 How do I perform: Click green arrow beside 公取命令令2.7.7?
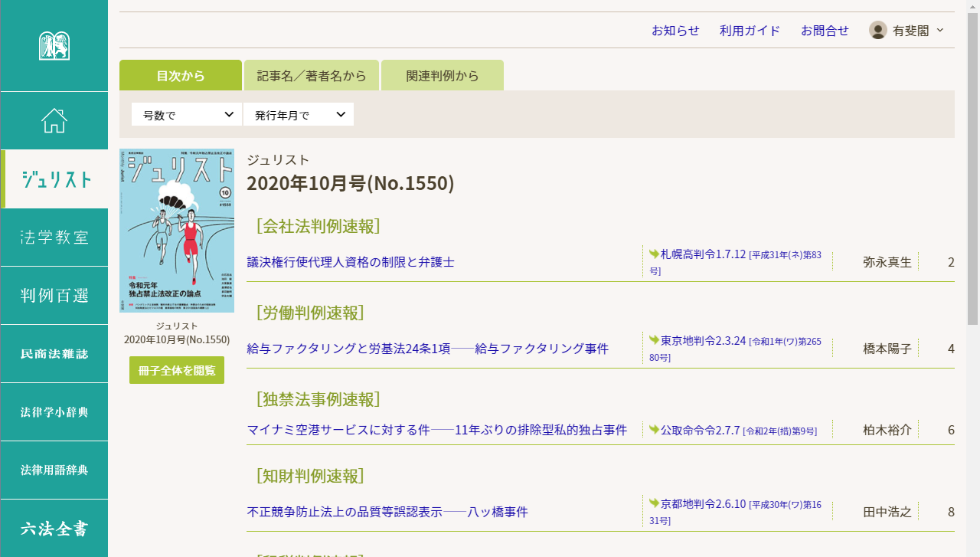tap(654, 429)
